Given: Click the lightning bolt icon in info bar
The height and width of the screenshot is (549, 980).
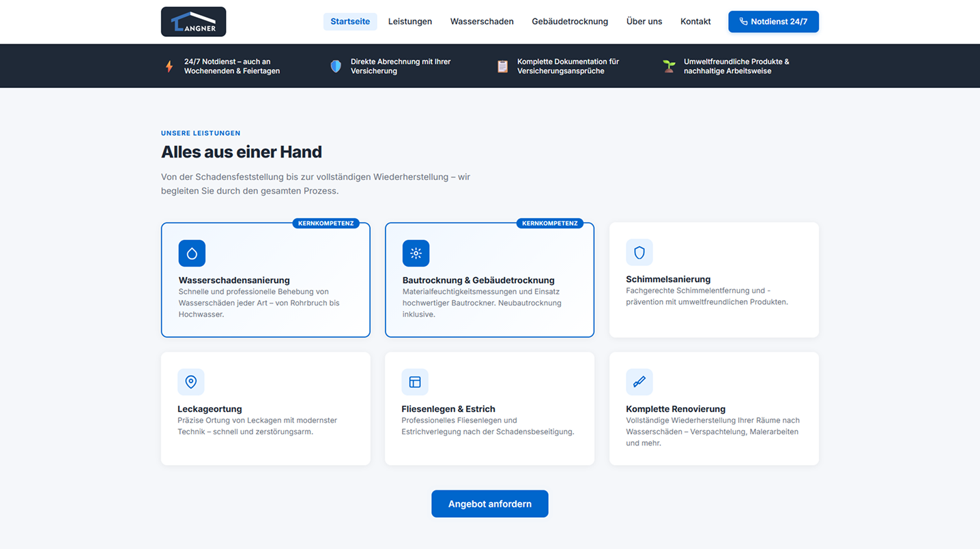Looking at the screenshot, I should coord(169,66).
